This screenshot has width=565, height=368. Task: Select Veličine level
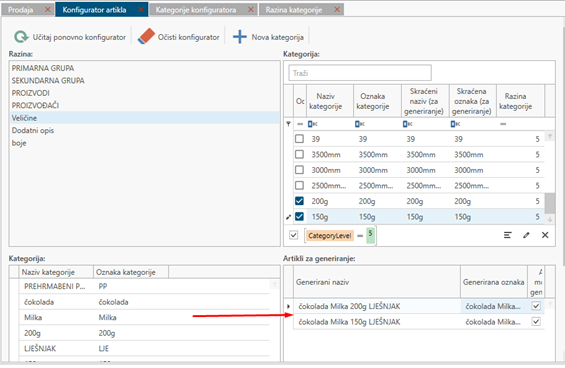point(144,118)
